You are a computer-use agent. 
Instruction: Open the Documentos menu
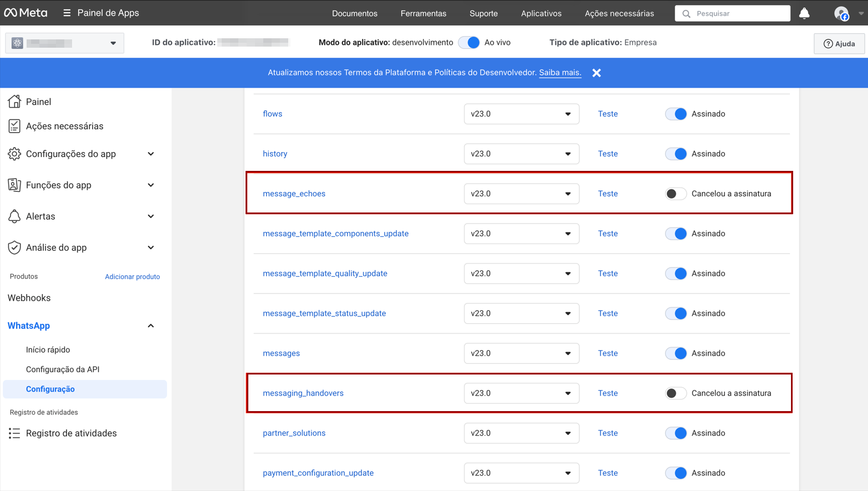[x=354, y=13]
